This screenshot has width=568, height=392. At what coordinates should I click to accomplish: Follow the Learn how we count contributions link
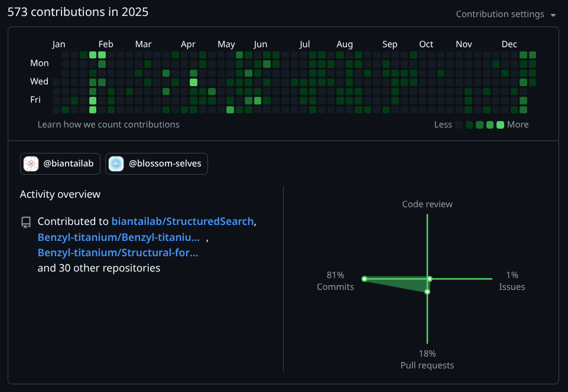(x=109, y=124)
